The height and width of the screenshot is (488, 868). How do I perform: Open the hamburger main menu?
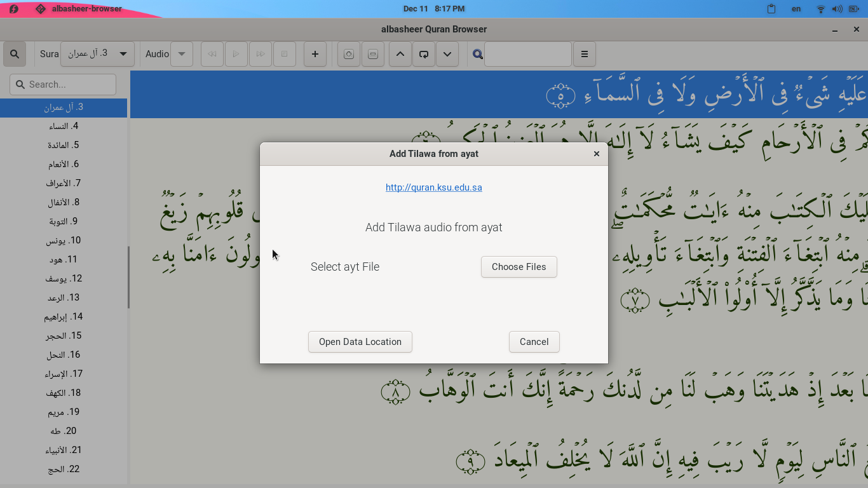point(585,54)
